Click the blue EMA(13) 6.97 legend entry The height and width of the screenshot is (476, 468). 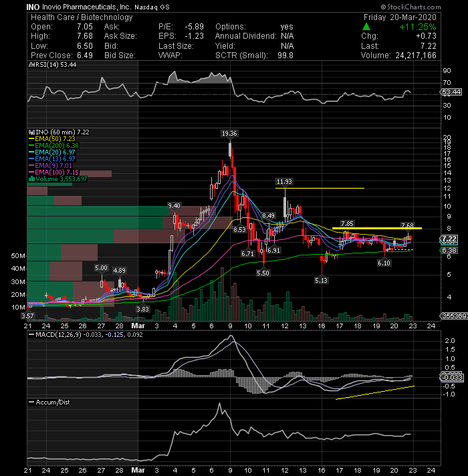52,158
